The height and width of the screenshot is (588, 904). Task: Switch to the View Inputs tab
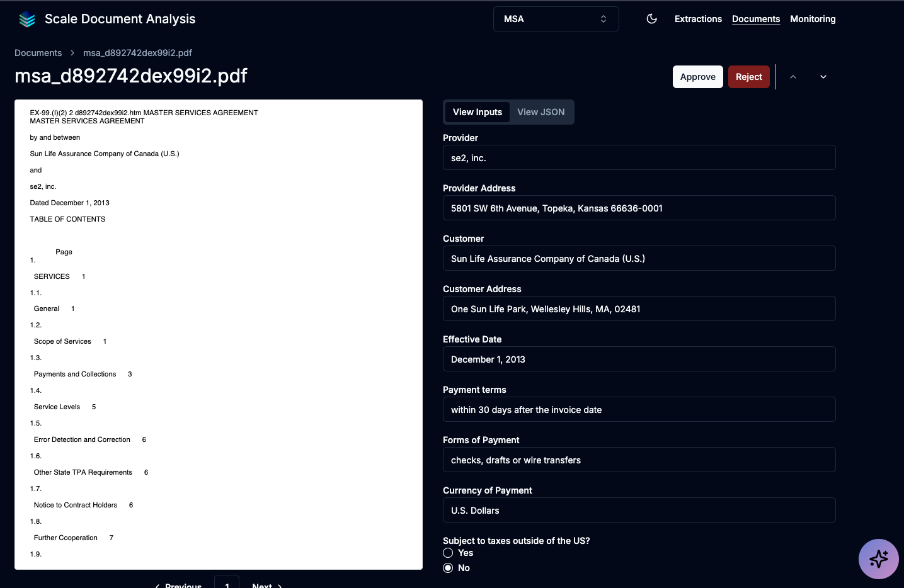[478, 111]
